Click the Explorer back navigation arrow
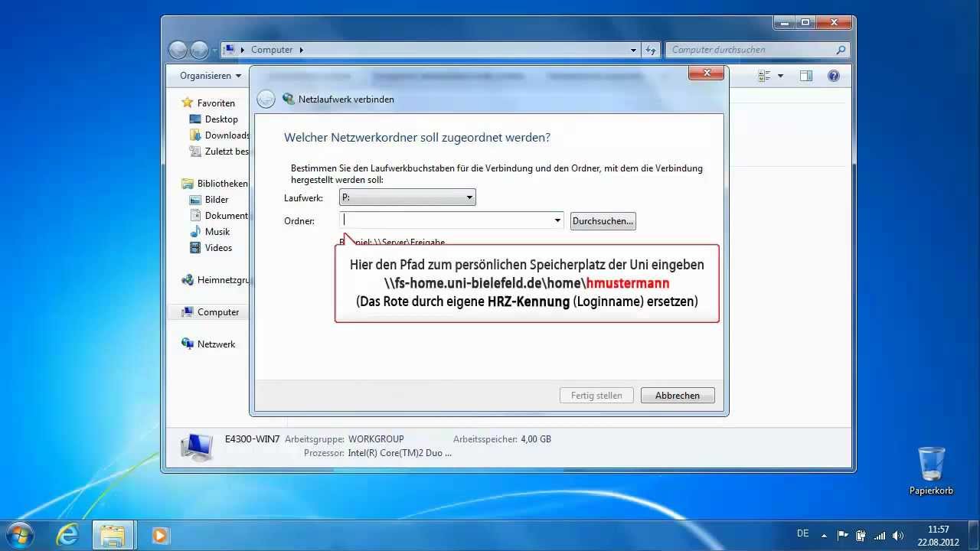Viewport: 980px width, 551px height. pyautogui.click(x=178, y=50)
